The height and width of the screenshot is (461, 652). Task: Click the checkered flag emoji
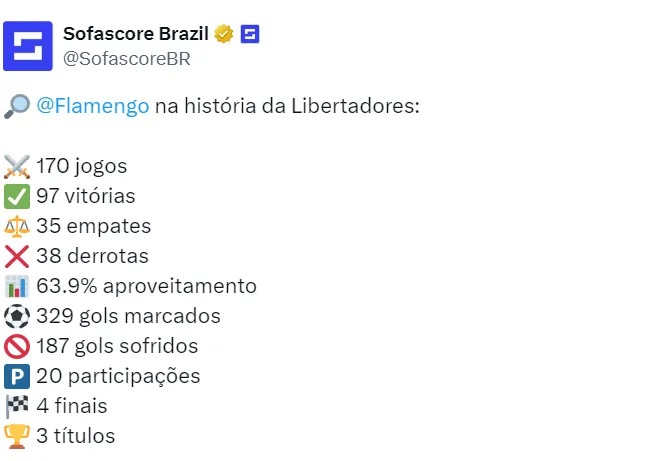(17, 406)
